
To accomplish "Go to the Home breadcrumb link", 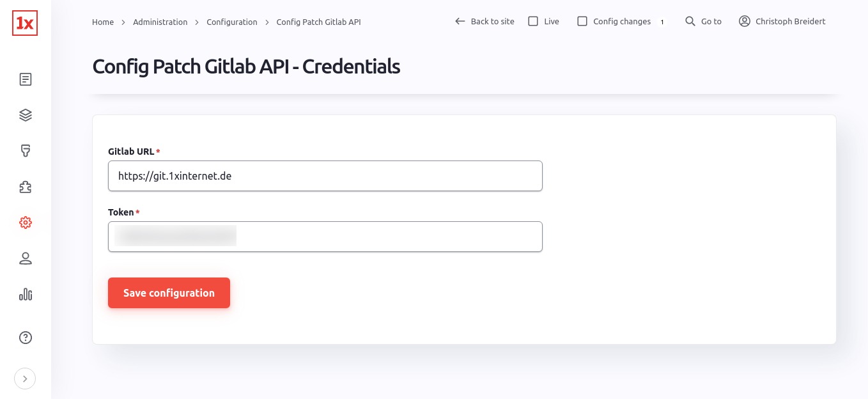I will (x=103, y=22).
